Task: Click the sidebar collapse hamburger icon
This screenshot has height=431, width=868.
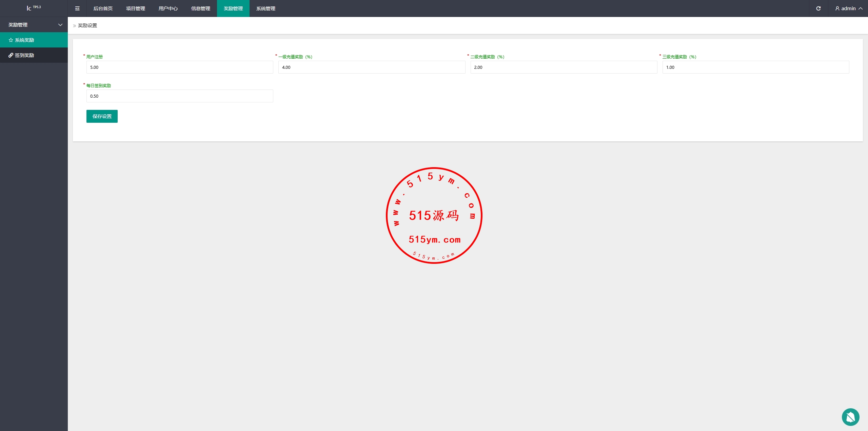Action: click(77, 8)
